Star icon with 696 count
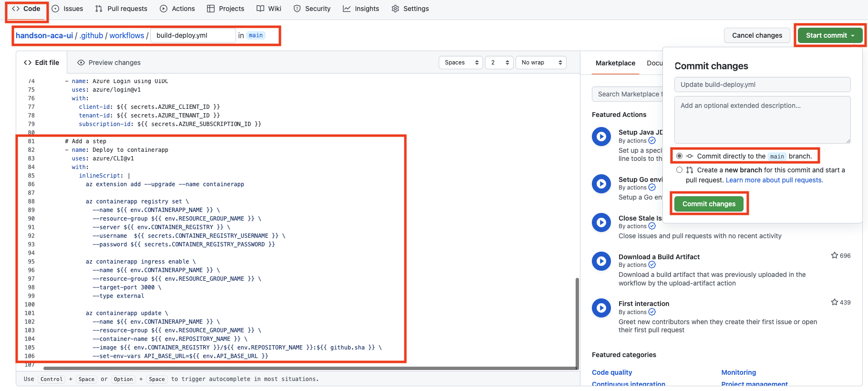868x391 pixels. (835, 255)
